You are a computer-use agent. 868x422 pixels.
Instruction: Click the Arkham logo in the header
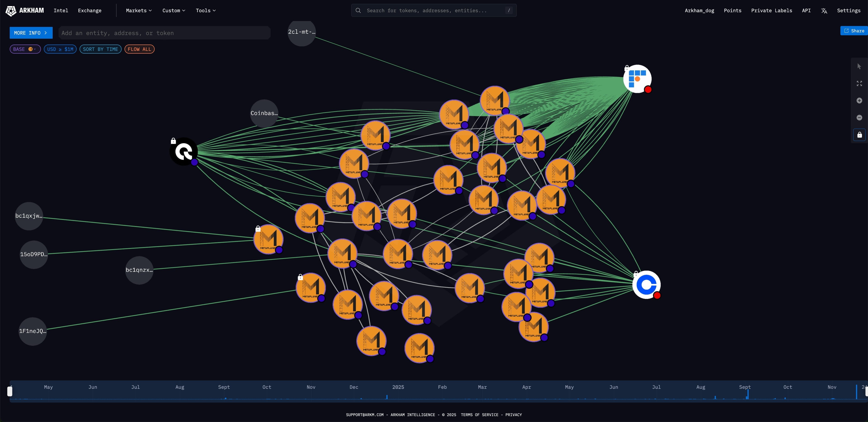click(x=25, y=10)
